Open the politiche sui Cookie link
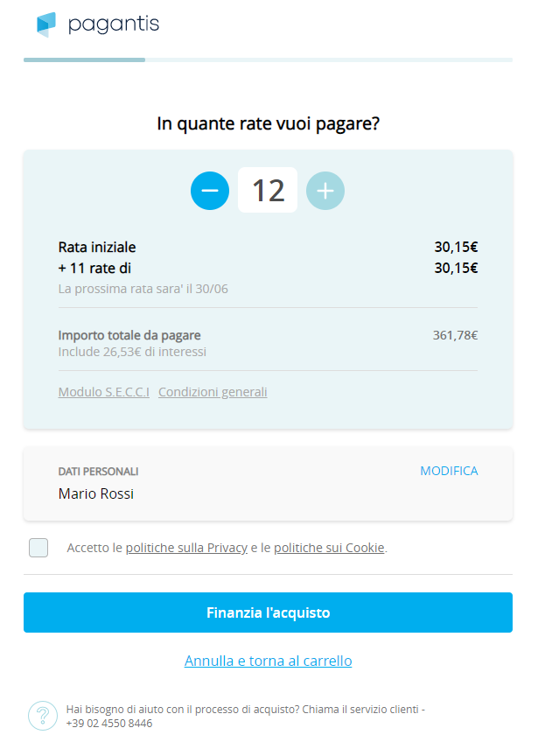This screenshot has width=545, height=756. 329,548
